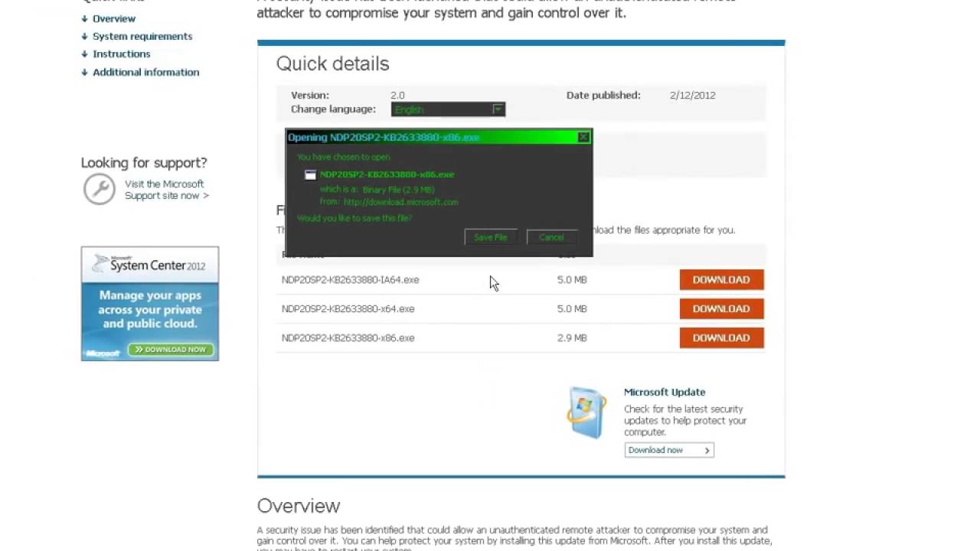Click the Overview section heading
This screenshot has width=980, height=551.
[x=299, y=506]
